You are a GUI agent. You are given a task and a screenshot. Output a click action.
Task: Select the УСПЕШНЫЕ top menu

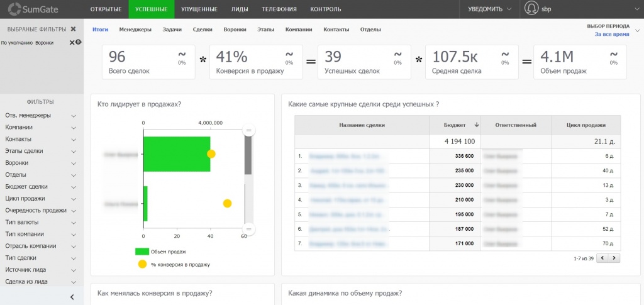pos(151,9)
